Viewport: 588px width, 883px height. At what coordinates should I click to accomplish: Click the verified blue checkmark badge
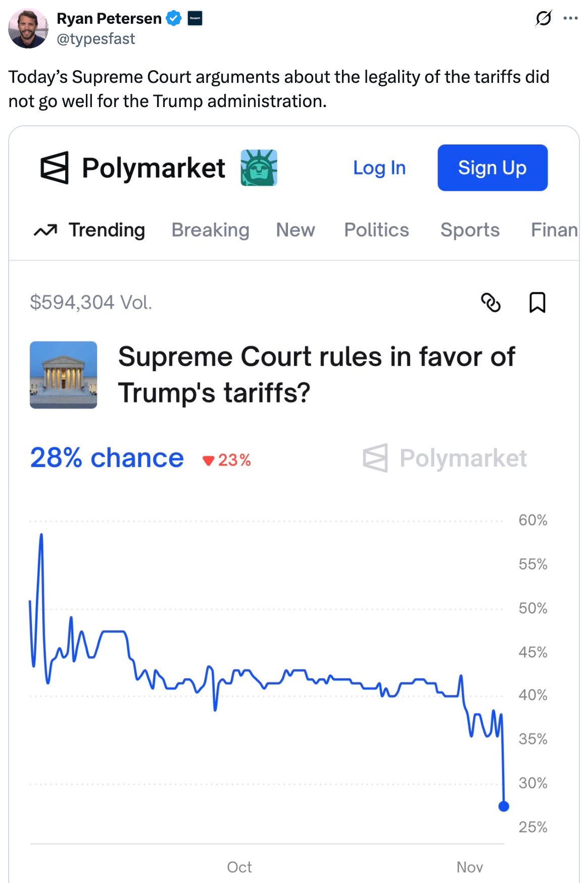click(173, 18)
